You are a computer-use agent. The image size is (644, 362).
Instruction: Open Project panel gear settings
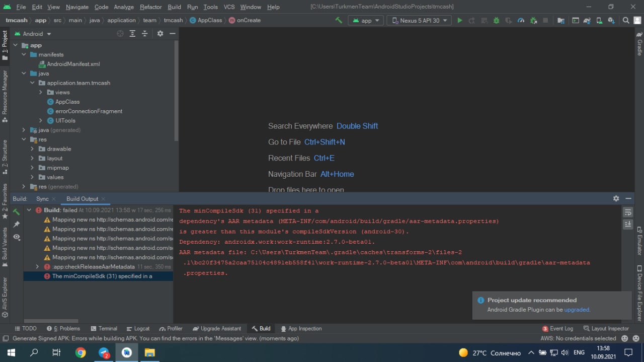pyautogui.click(x=160, y=34)
